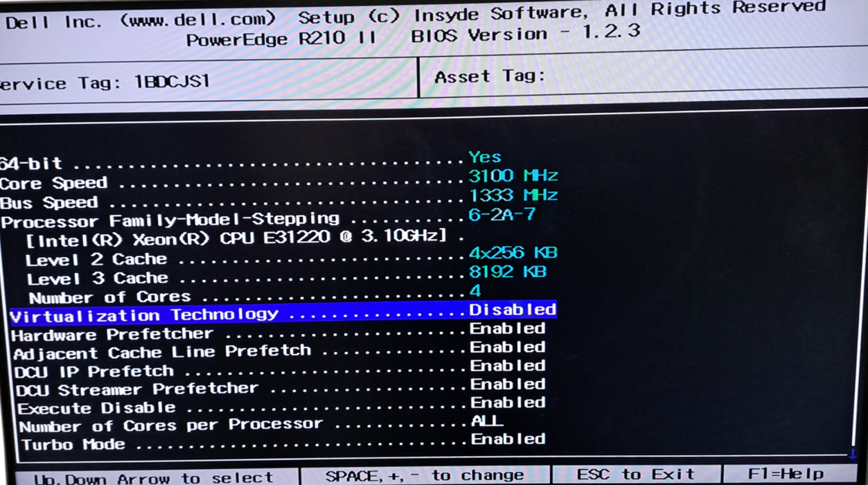This screenshot has height=485, width=868.
Task: Click the 64-bit Yes value
Action: [x=485, y=157]
